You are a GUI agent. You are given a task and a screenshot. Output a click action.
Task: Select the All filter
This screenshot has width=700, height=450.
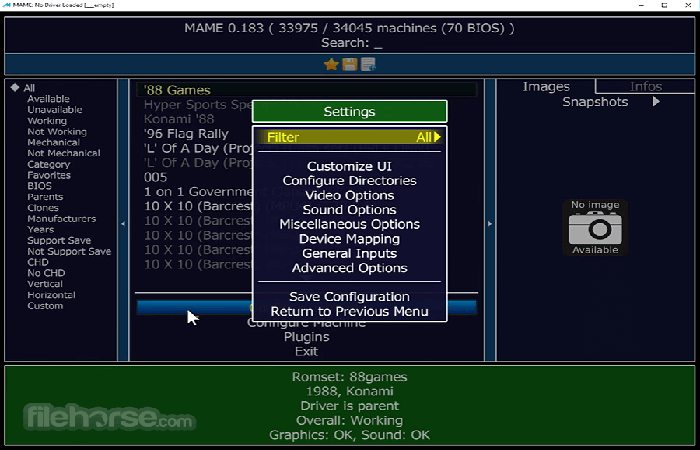point(29,88)
